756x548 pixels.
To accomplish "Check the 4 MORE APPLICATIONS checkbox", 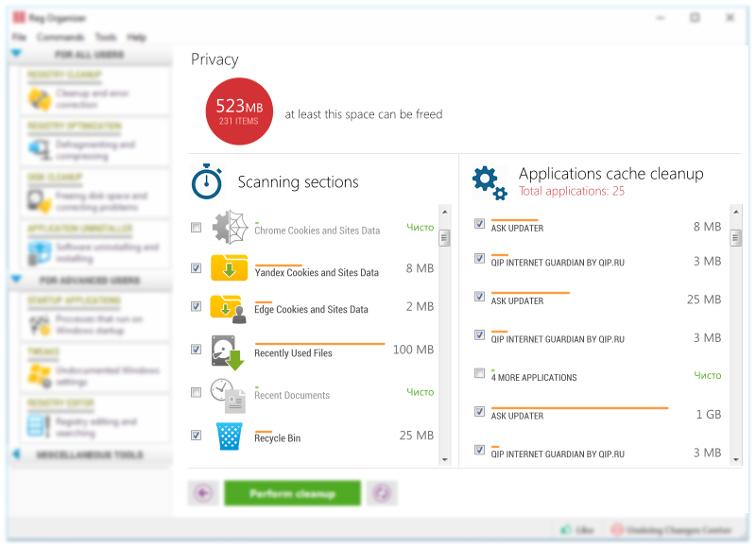I will click(479, 373).
